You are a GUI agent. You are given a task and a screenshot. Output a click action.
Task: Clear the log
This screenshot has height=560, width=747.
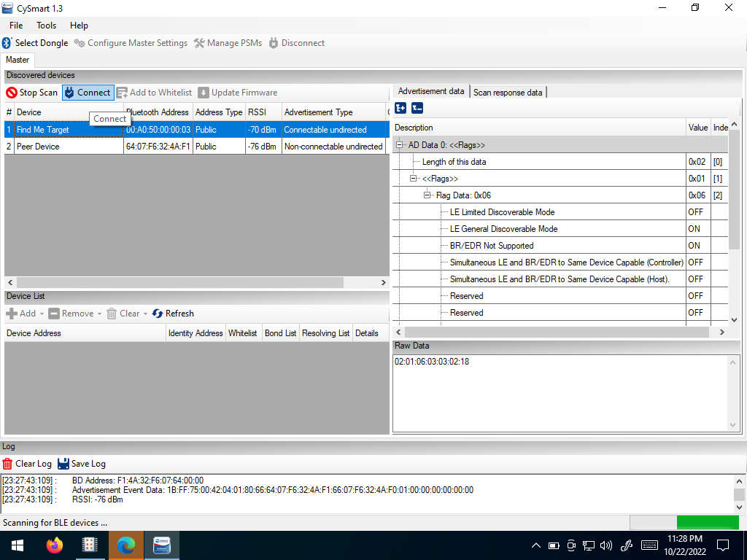point(27,463)
